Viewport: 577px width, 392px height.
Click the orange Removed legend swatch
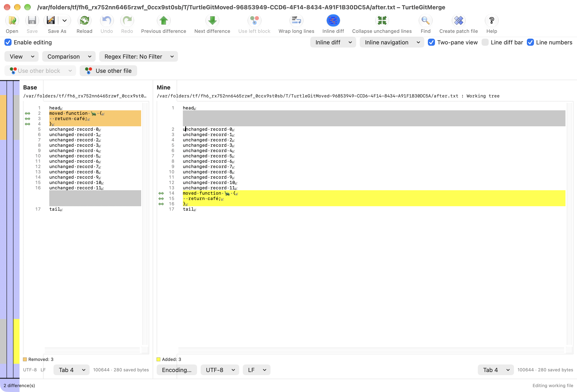tap(25, 359)
